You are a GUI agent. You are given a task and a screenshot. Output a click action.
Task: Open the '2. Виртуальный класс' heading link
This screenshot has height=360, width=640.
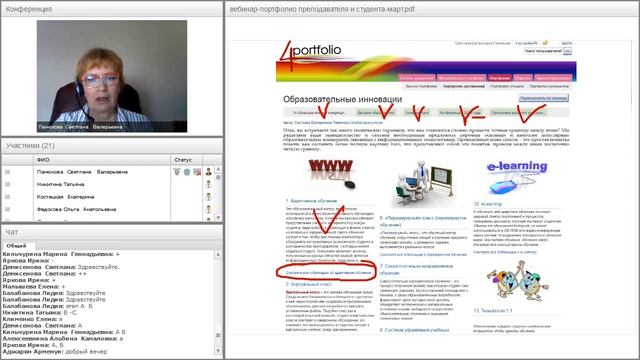(309, 284)
